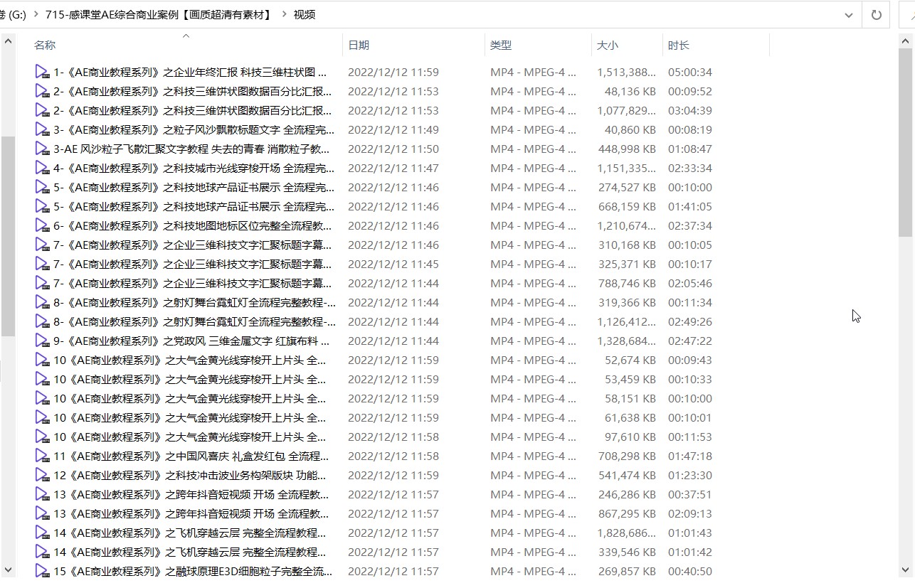Click navigation pane scrollbar down arrow
Viewport: 915px width, 588px height.
point(9,570)
